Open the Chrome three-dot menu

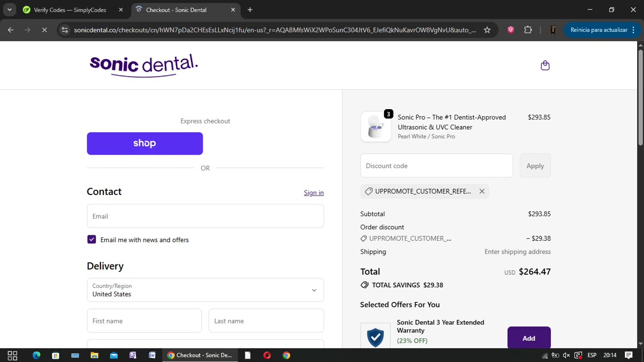coord(634,30)
